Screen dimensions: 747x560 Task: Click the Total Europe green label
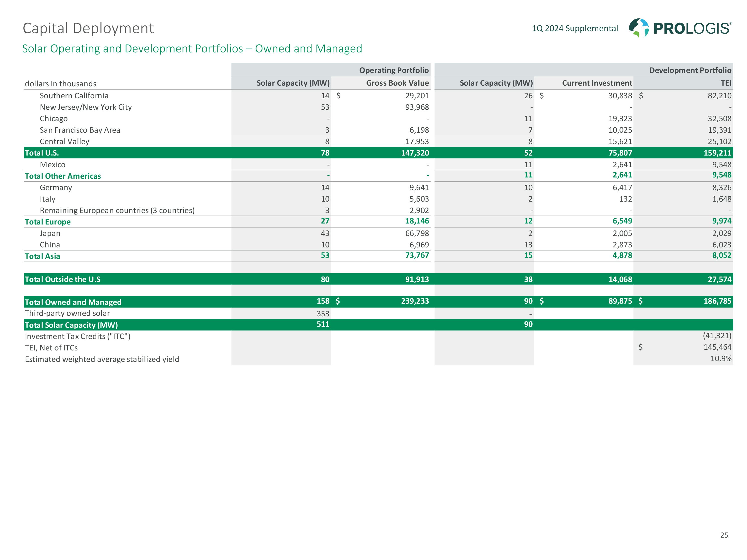48,222
